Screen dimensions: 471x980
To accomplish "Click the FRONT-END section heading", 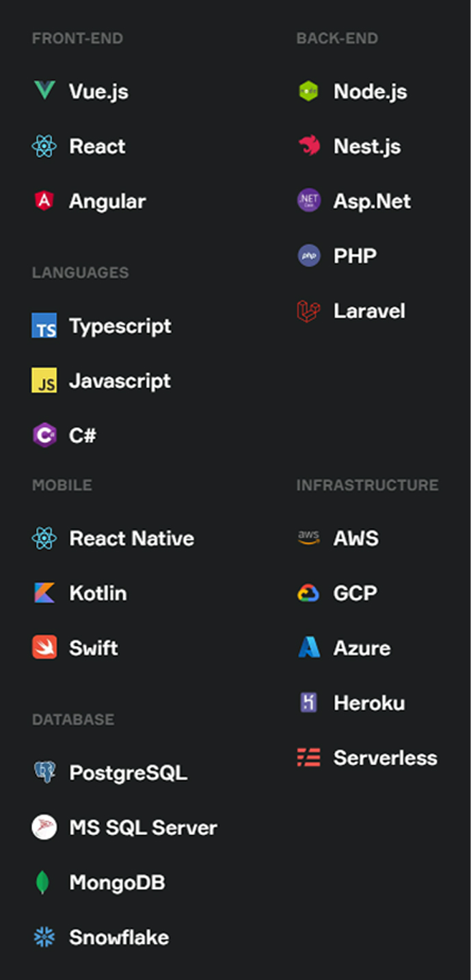I will 77,38.
